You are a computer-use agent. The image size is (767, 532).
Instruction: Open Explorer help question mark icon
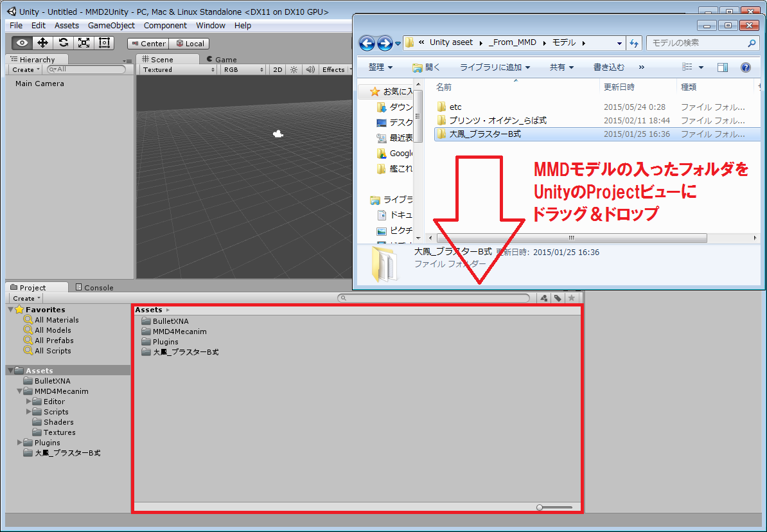tap(745, 67)
